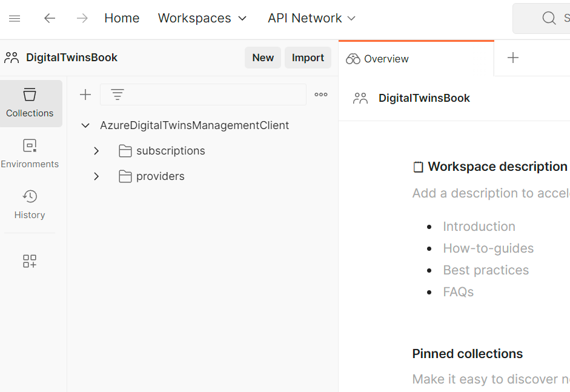The width and height of the screenshot is (570, 392).
Task: Open the Workspaces dropdown
Action: coord(202,18)
